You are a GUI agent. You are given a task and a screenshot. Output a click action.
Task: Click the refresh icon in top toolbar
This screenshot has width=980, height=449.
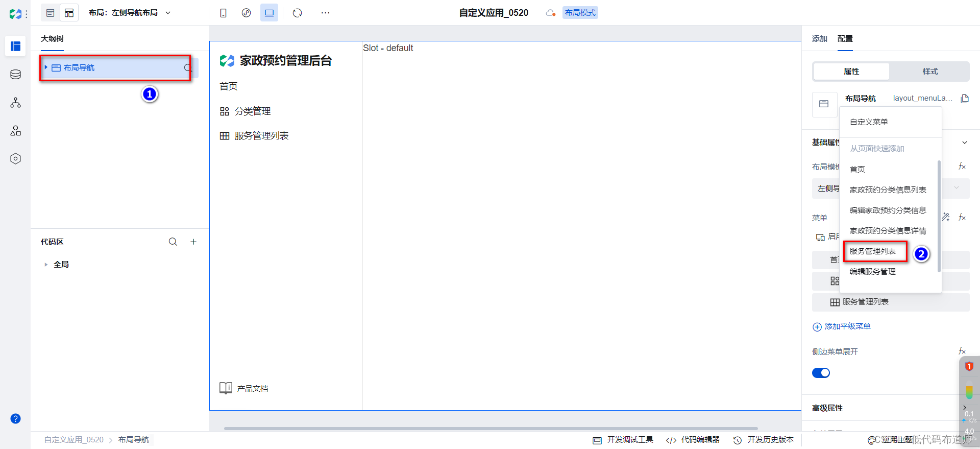(298, 13)
